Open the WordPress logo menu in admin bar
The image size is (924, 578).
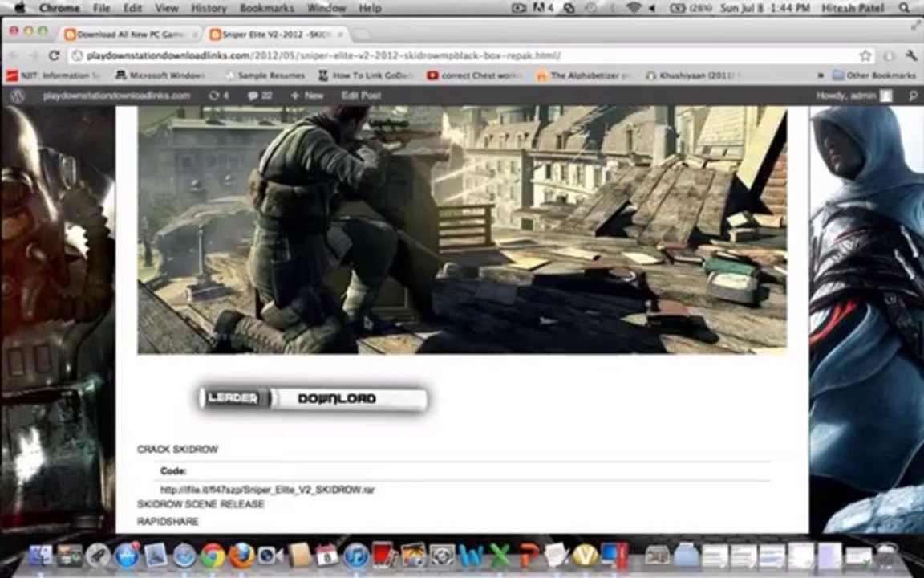(18, 96)
